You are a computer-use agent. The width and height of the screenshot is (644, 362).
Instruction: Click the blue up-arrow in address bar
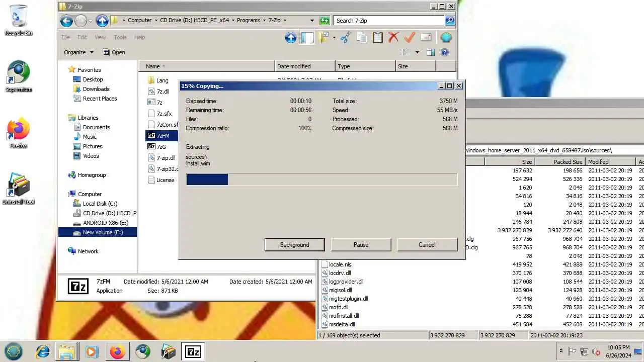tap(102, 21)
